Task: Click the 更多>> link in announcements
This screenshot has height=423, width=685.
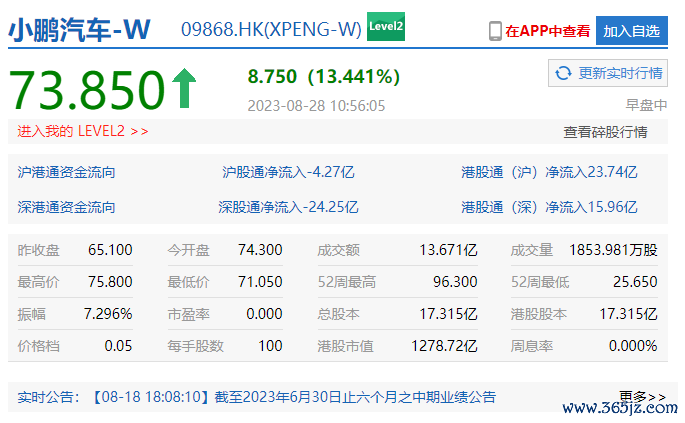Action: click(642, 396)
